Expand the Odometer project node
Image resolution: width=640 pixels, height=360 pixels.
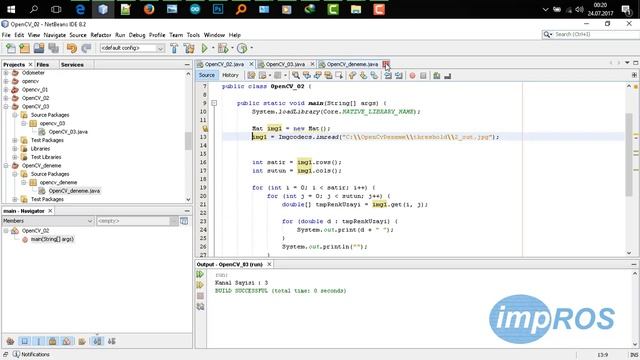[6, 73]
